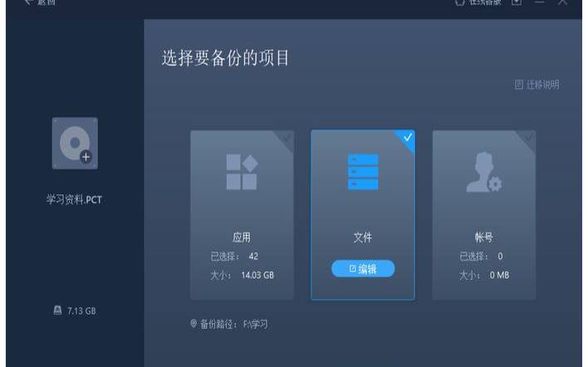Click the 14.03 GB size text
Image resolution: width=588 pixels, height=367 pixels.
257,275
